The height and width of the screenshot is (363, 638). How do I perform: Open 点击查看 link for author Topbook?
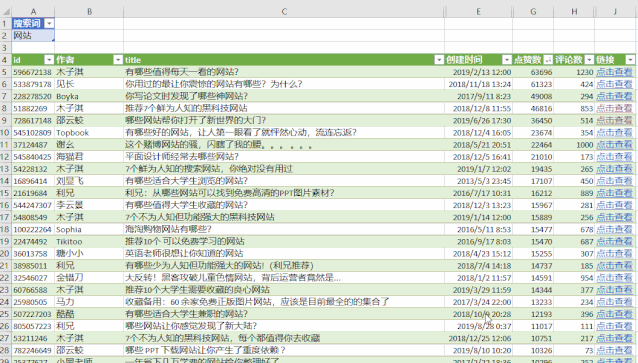[614, 133]
